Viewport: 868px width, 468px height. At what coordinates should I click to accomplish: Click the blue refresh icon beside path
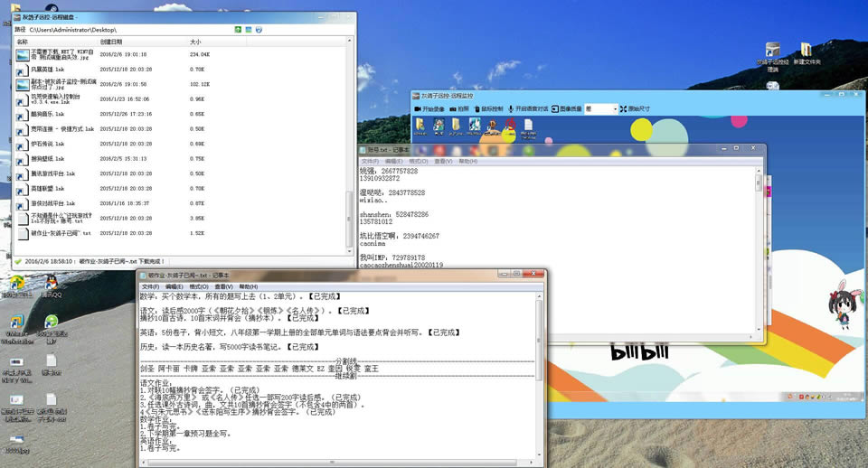pyautogui.click(x=259, y=30)
